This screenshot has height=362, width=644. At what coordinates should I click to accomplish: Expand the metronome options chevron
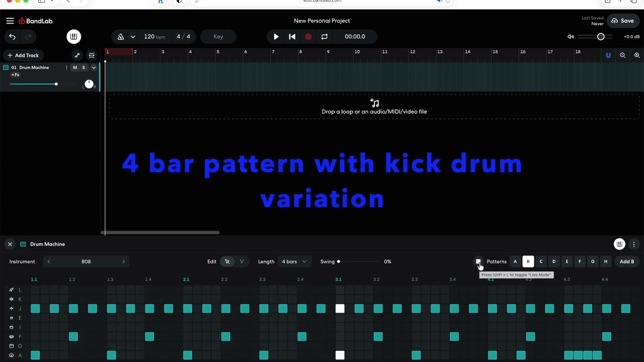pos(133,37)
